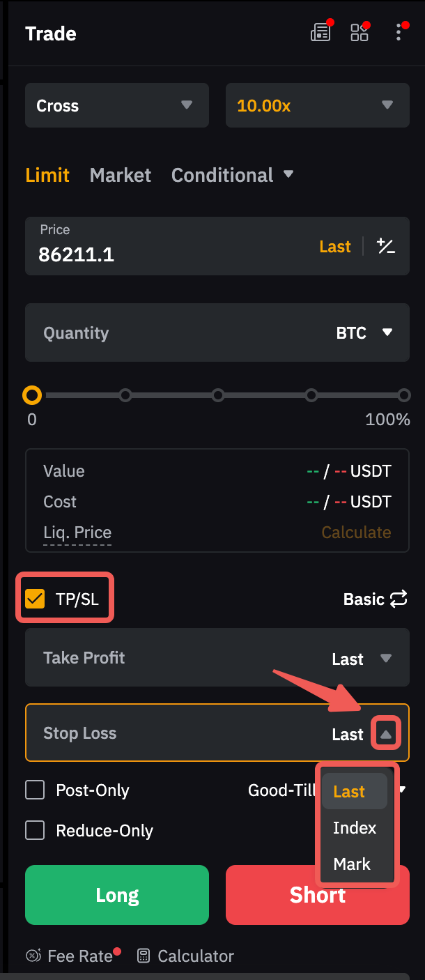The width and height of the screenshot is (425, 980).
Task: Enable the Post-Only checkbox
Action: tap(35, 790)
